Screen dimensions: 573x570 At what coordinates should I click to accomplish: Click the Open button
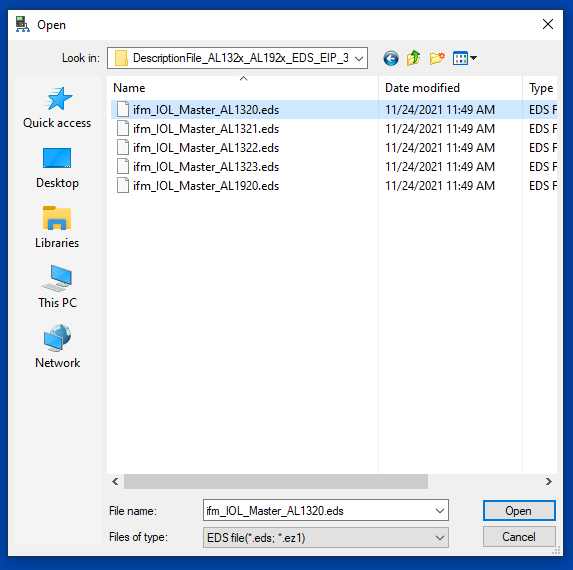click(519, 510)
